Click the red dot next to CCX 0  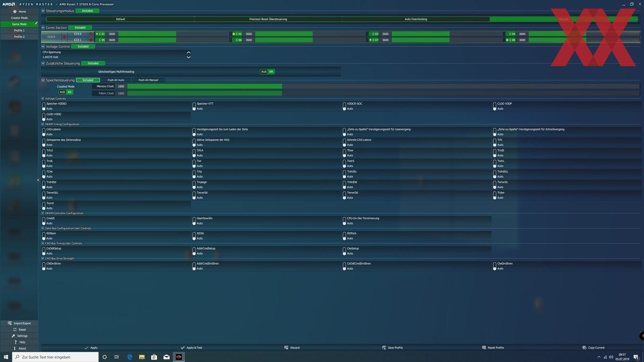91,34
